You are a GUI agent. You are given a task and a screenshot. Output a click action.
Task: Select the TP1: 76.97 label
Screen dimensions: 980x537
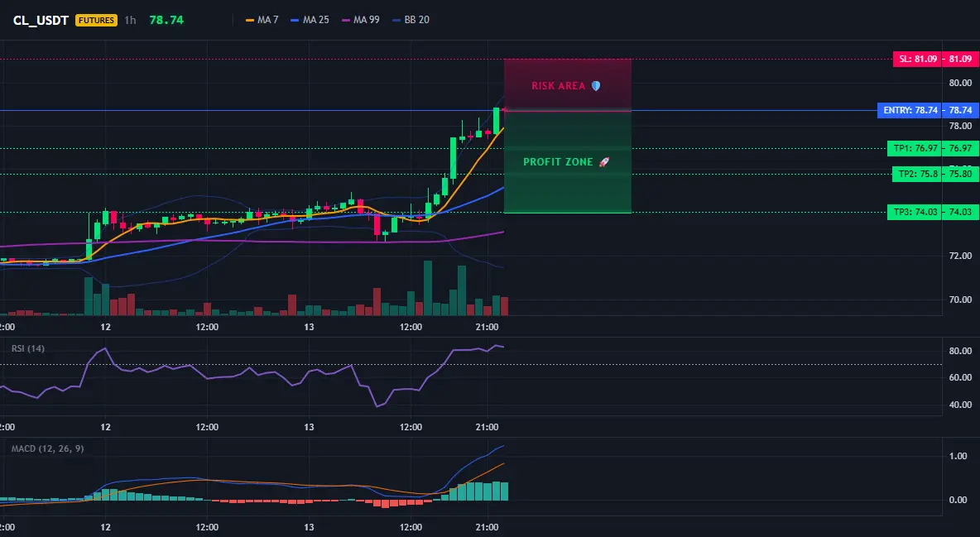point(915,149)
